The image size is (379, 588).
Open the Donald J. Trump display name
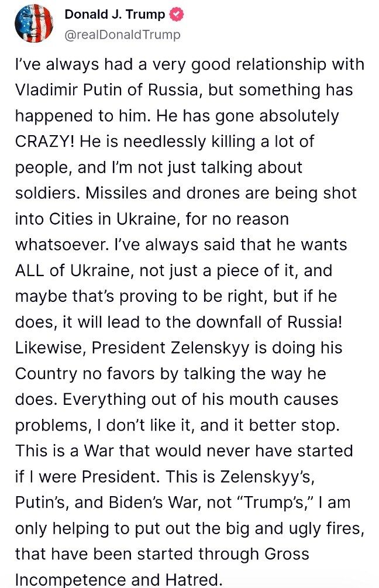point(115,14)
